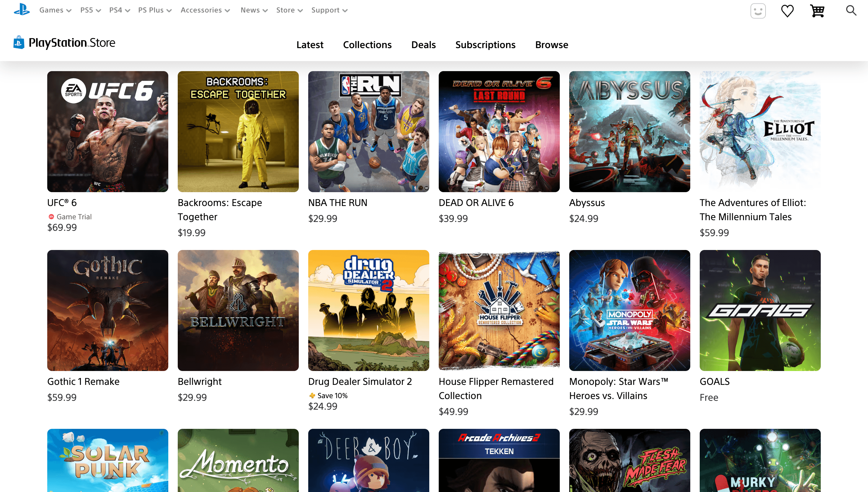Screen dimensions: 868x492
Task: Open the GOALS game cover thumbnail
Action: coord(760,310)
